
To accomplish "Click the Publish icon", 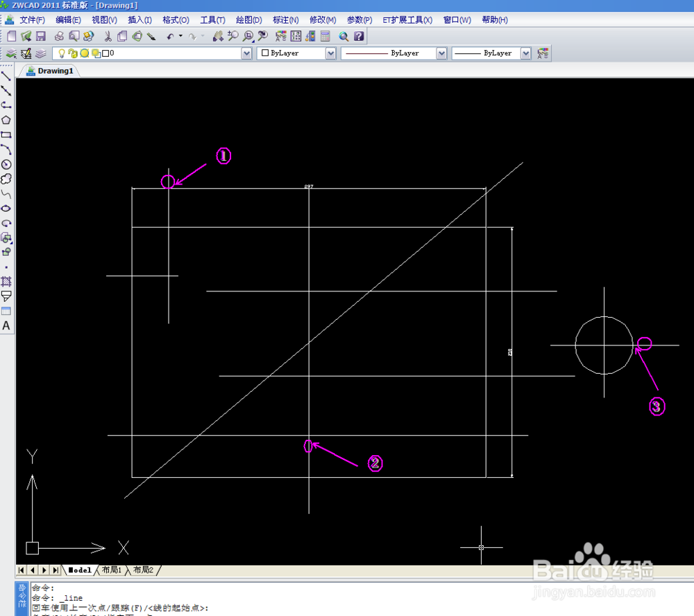I will (x=89, y=36).
